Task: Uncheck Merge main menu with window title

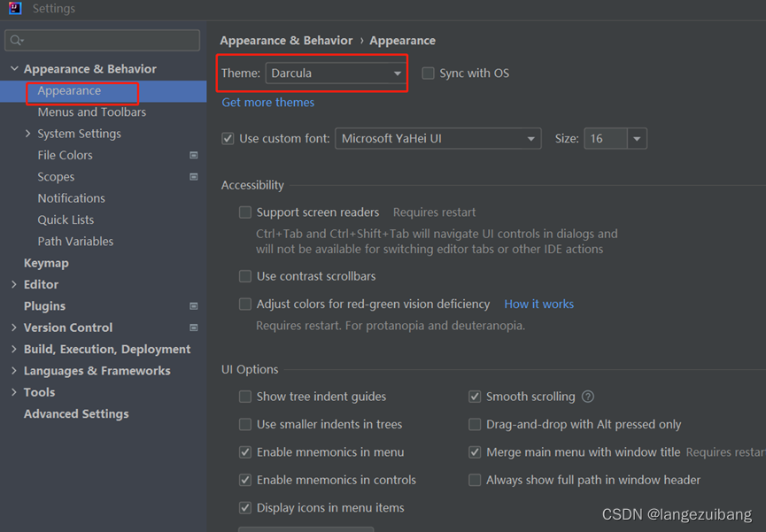Action: (475, 452)
